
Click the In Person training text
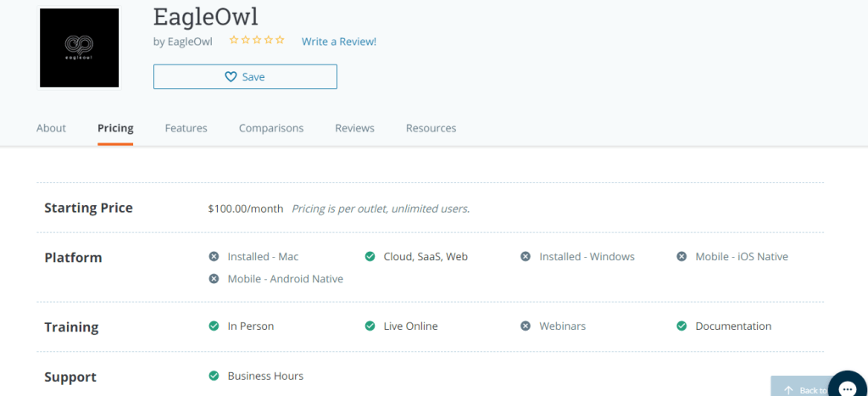coord(251,326)
